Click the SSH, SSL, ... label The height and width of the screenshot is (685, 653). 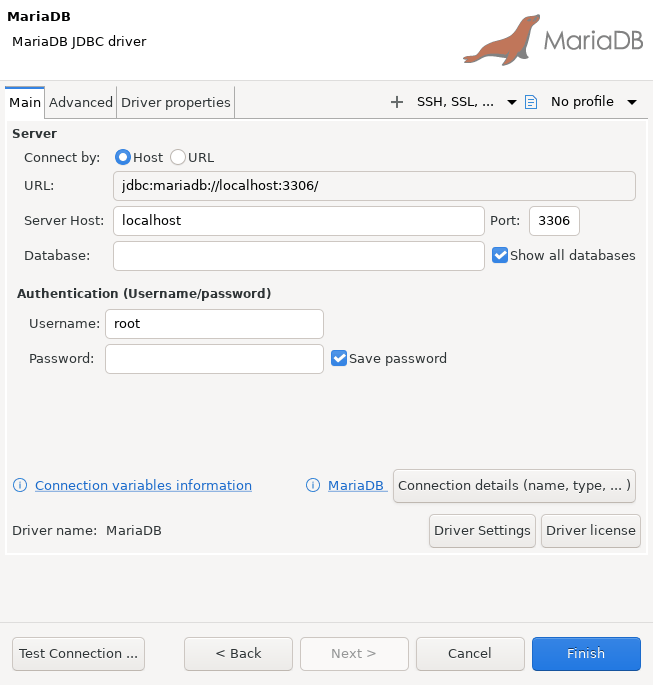point(455,102)
